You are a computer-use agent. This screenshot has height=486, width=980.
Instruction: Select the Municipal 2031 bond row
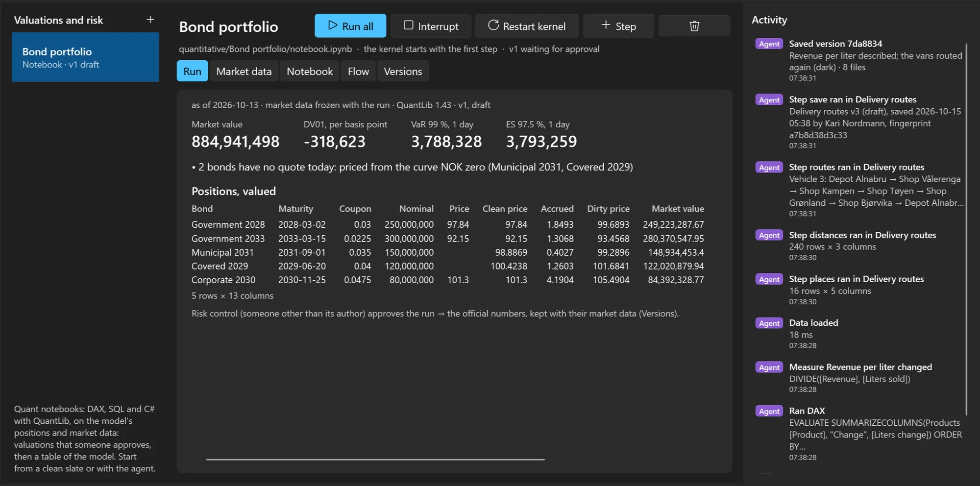[x=448, y=252]
